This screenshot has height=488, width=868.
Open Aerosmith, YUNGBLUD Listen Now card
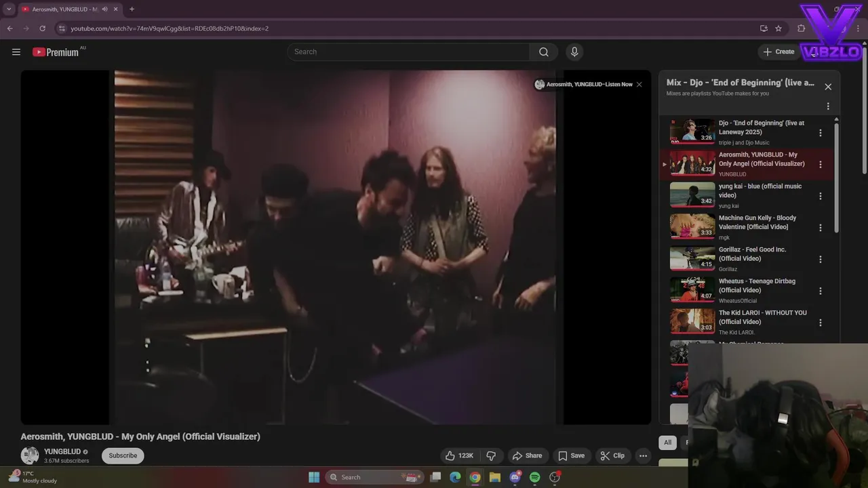click(584, 85)
